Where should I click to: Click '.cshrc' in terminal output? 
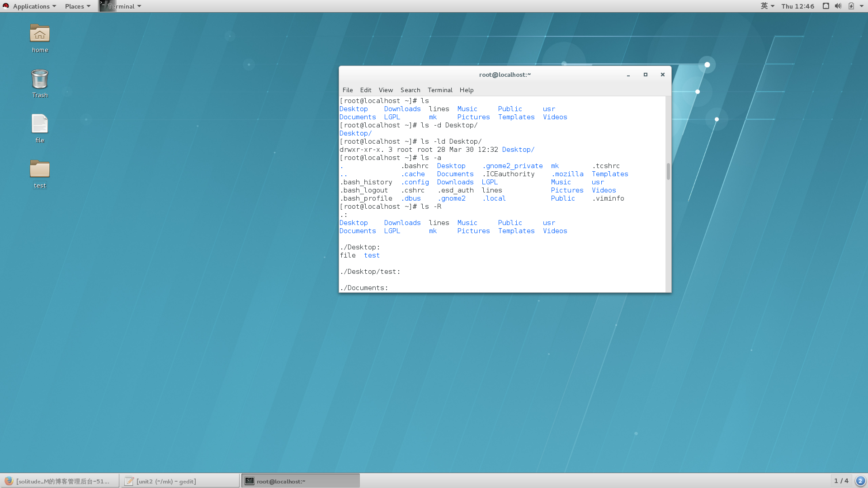point(412,190)
